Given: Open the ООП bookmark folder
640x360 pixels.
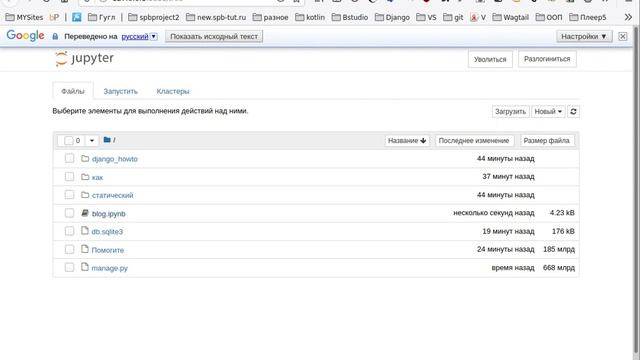Looking at the screenshot, I should pyautogui.click(x=549, y=17).
